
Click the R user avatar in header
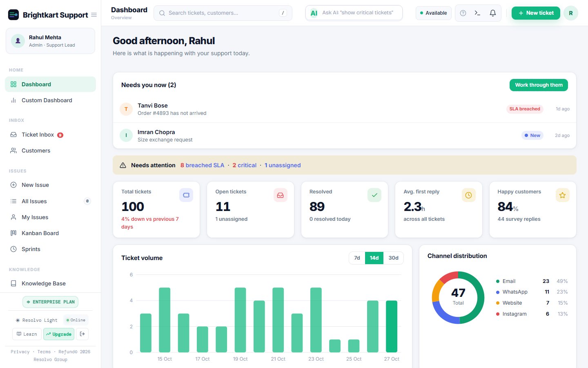click(x=571, y=13)
